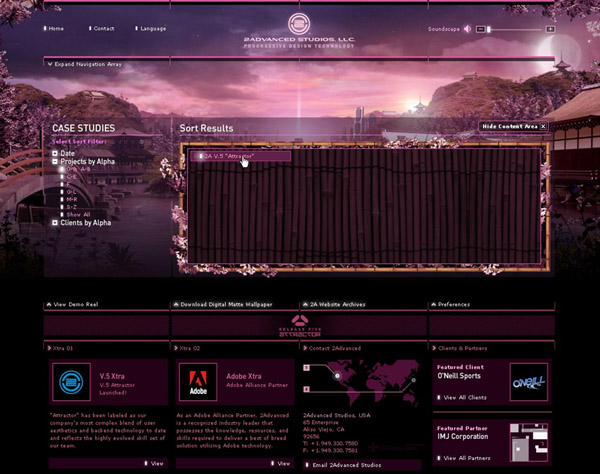Increase Soundscape volume with plus button

(x=550, y=29)
